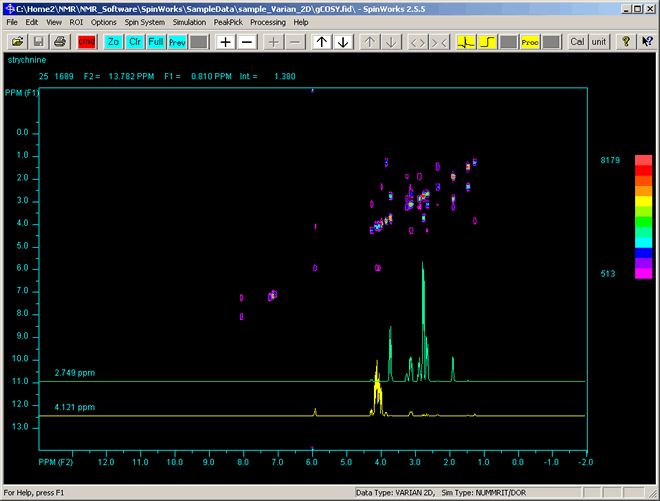Open the Options menu
660x501 pixels.
click(x=104, y=22)
